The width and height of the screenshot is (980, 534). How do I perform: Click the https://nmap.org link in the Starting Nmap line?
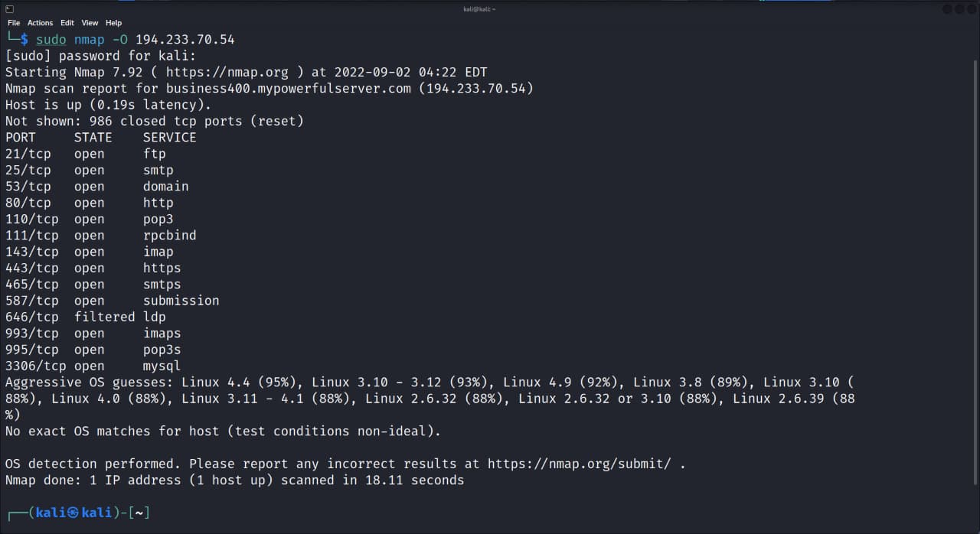(227, 73)
